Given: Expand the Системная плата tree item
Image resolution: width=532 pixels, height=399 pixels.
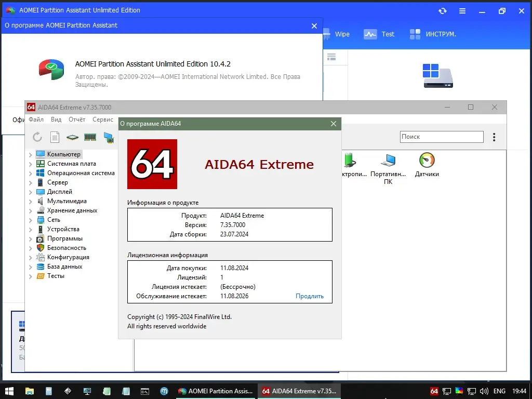Looking at the screenshot, I should (31, 163).
